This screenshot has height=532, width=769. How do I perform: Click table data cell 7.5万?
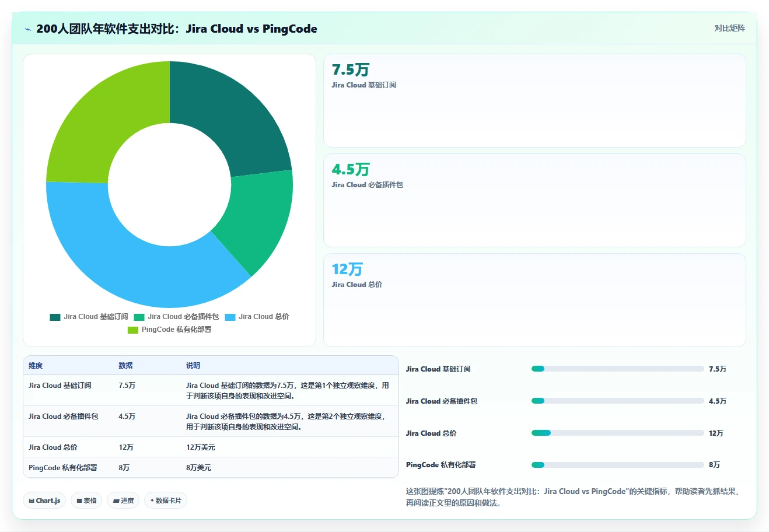click(127, 386)
